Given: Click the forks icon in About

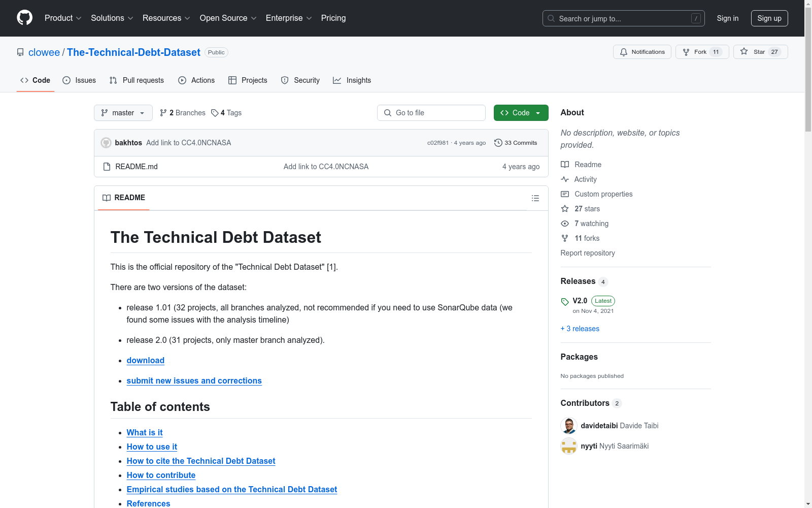Looking at the screenshot, I should [x=565, y=238].
